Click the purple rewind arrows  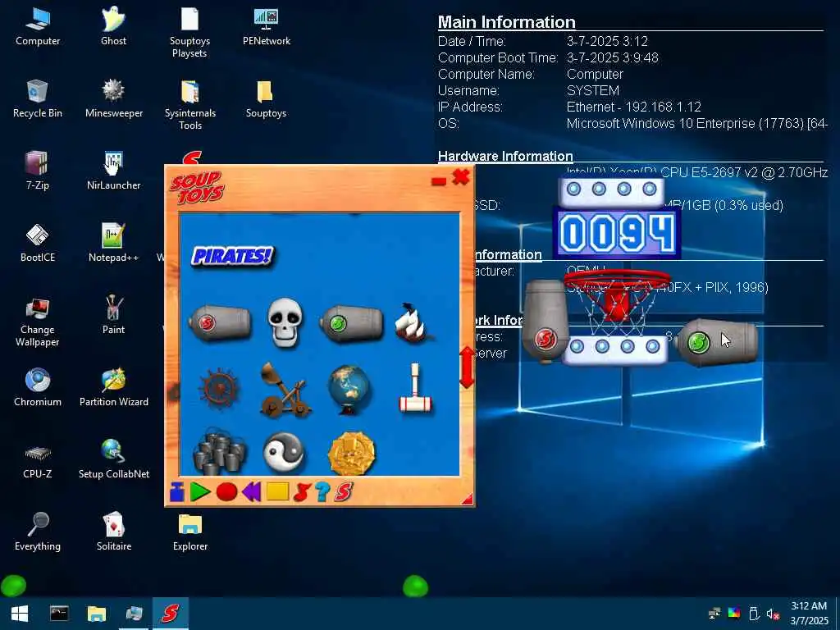click(251, 491)
